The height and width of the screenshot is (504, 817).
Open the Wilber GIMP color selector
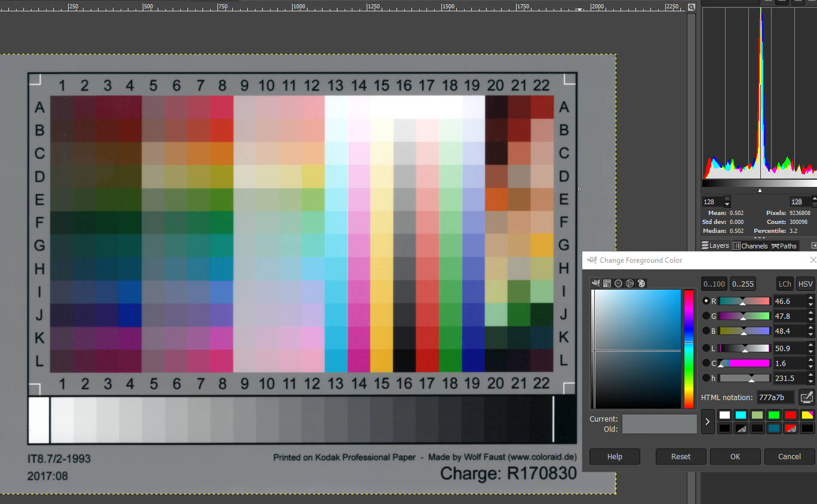[x=595, y=282]
